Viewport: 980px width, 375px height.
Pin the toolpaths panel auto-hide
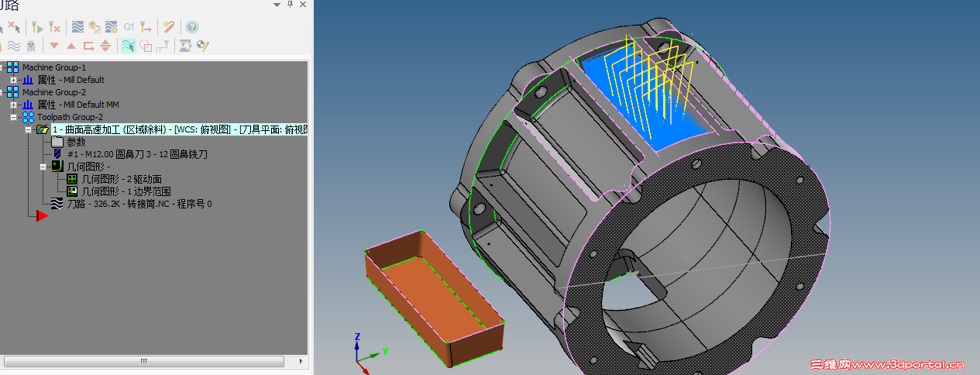tap(290, 5)
